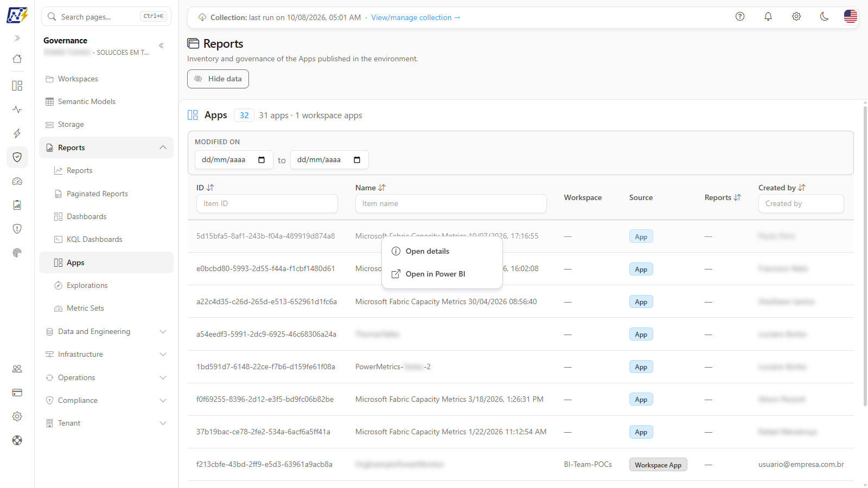Filter by the Item ID field
The image size is (868, 488).
[x=267, y=203]
